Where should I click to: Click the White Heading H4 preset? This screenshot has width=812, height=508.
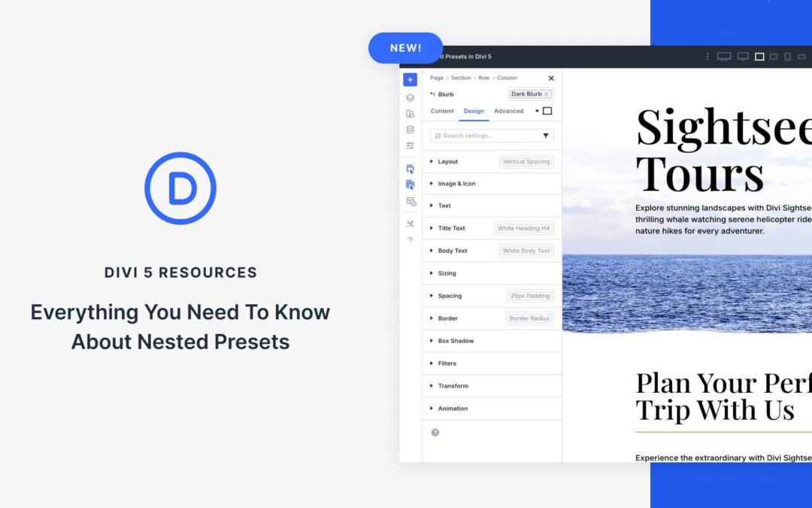point(523,228)
